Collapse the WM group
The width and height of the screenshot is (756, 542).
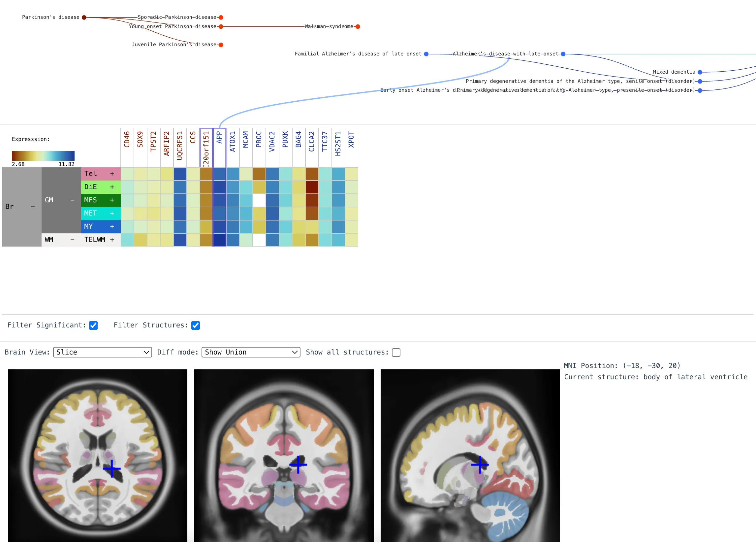(72, 240)
